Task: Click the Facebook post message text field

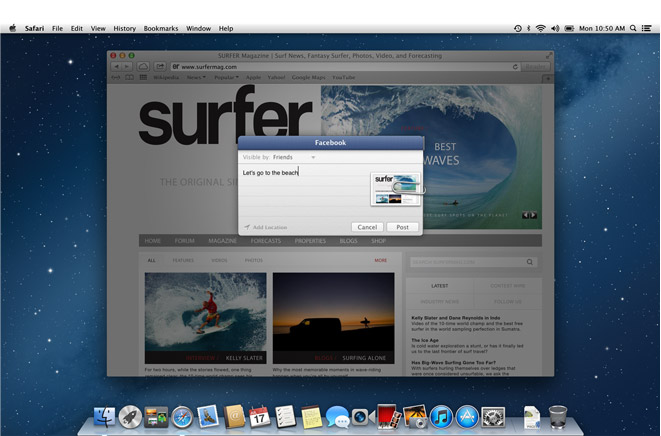Action: 304,192
